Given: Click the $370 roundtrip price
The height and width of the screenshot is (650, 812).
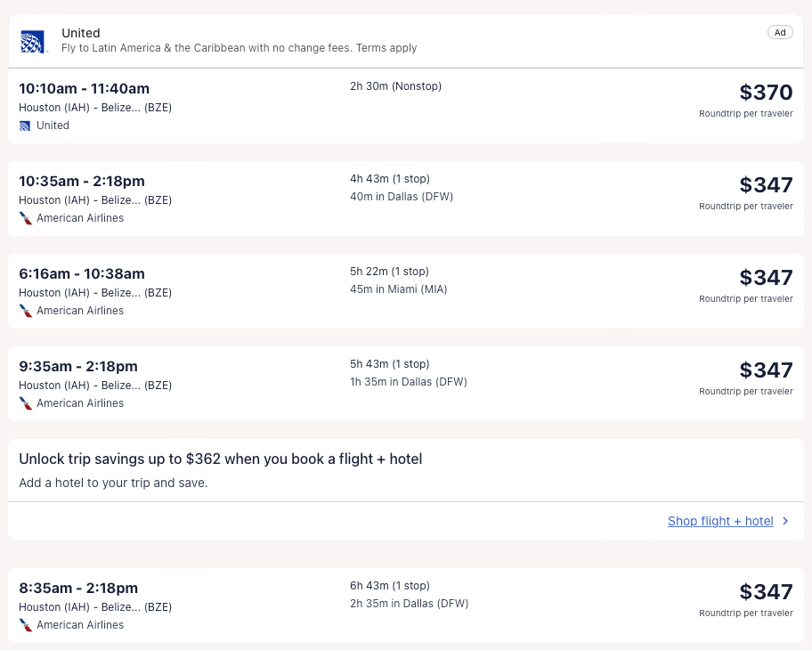Looking at the screenshot, I should (765, 92).
